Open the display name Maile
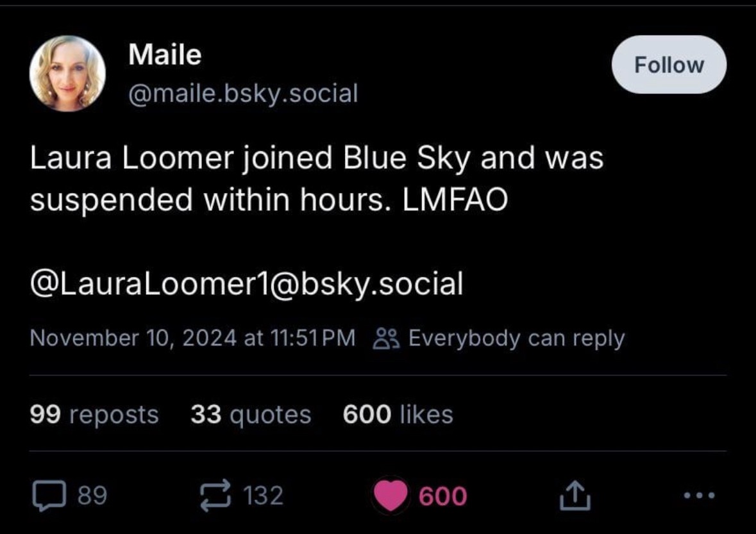This screenshot has width=756, height=534. 165,54
